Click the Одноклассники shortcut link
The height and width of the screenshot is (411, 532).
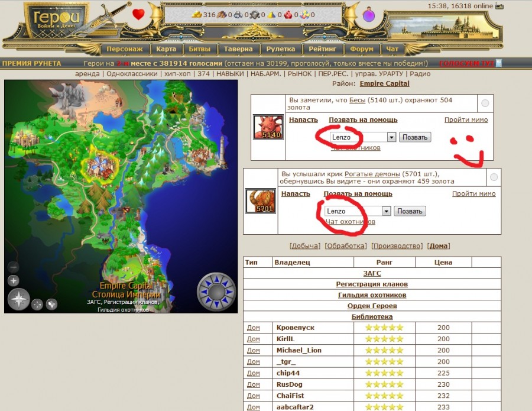pos(132,74)
